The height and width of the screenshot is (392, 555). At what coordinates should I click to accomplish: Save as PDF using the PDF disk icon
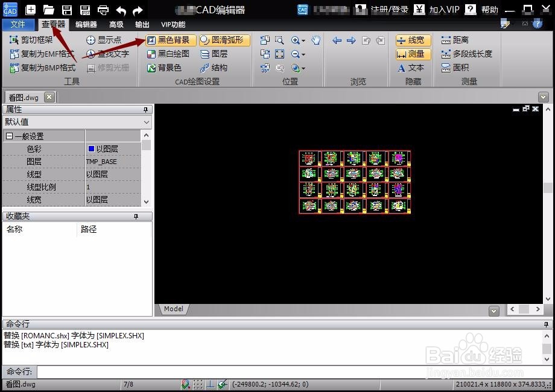click(85, 10)
